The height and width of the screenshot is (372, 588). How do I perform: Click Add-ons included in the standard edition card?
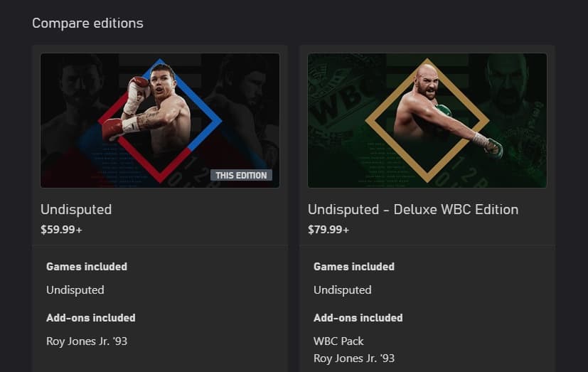pos(90,318)
